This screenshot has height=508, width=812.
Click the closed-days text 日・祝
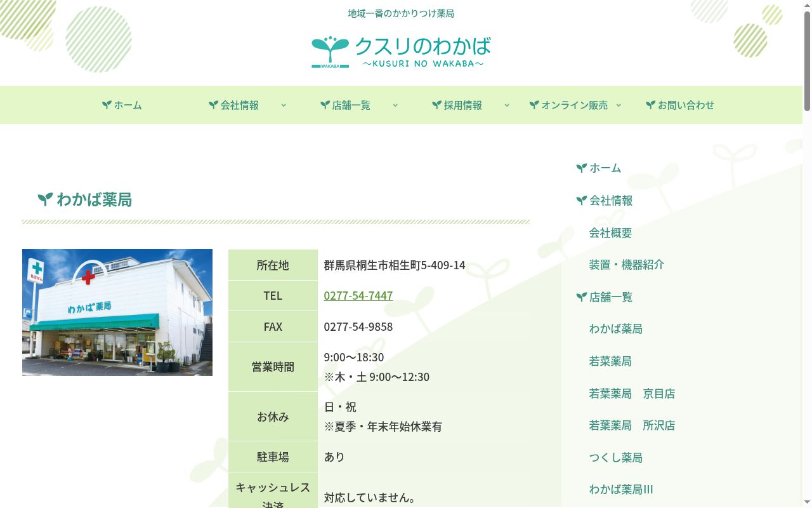(341, 406)
